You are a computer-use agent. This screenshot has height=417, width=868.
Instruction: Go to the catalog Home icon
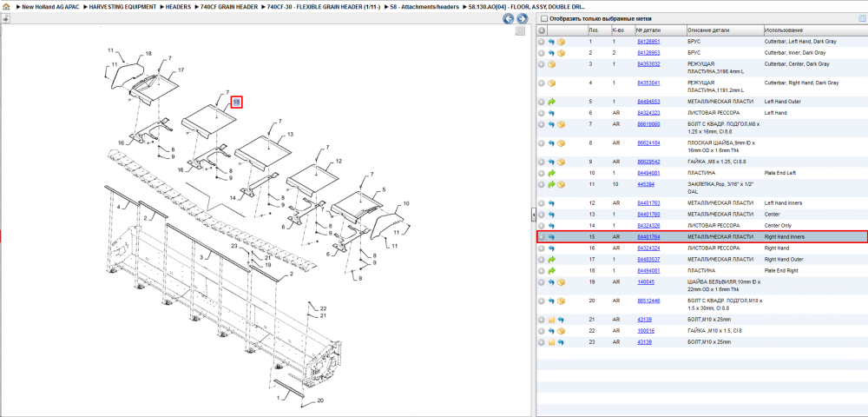[6, 7]
